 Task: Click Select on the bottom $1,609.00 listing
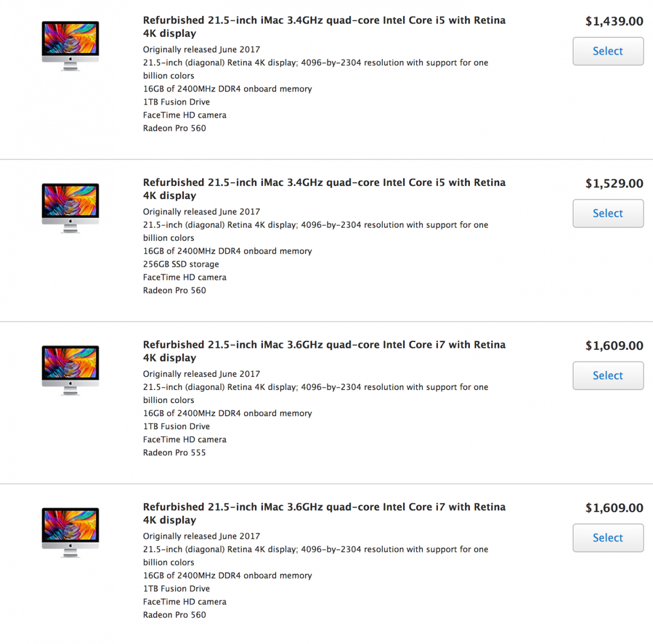tap(608, 538)
